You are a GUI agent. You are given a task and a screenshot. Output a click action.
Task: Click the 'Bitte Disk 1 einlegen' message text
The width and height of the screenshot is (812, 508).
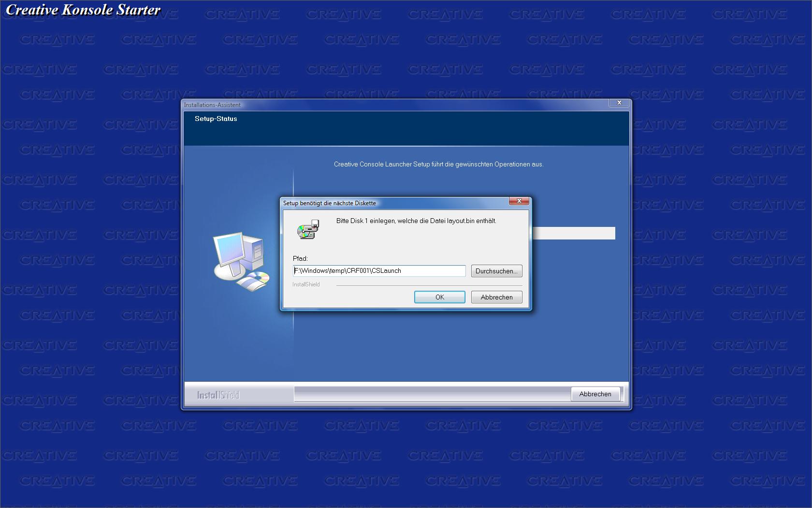pos(416,221)
